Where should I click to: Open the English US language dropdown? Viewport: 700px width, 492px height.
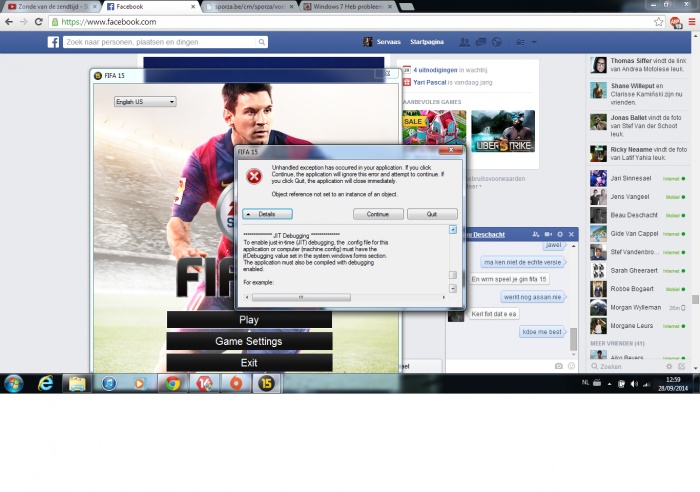[x=145, y=102]
